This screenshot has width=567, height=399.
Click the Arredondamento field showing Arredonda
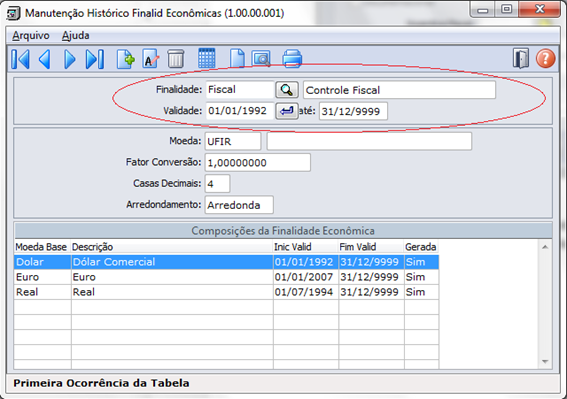click(x=239, y=205)
